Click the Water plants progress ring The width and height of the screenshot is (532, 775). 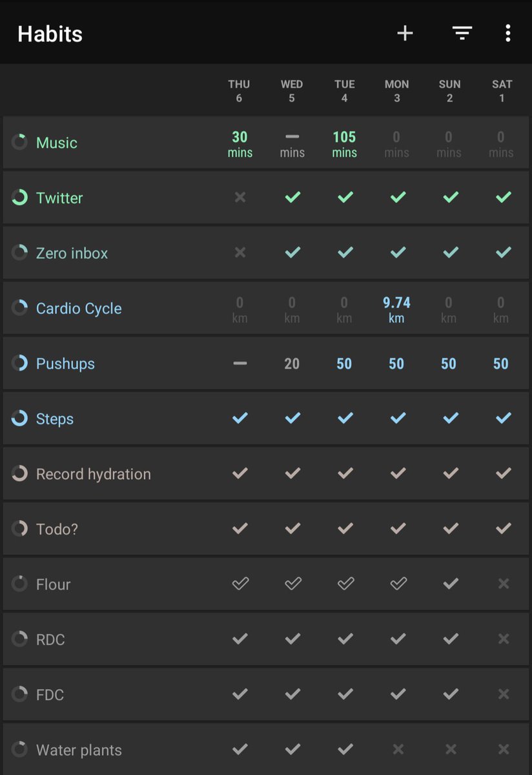(x=19, y=749)
